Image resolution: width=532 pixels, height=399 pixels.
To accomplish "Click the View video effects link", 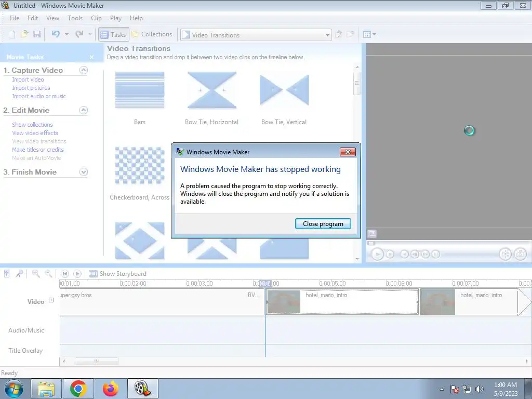I will pos(35,133).
